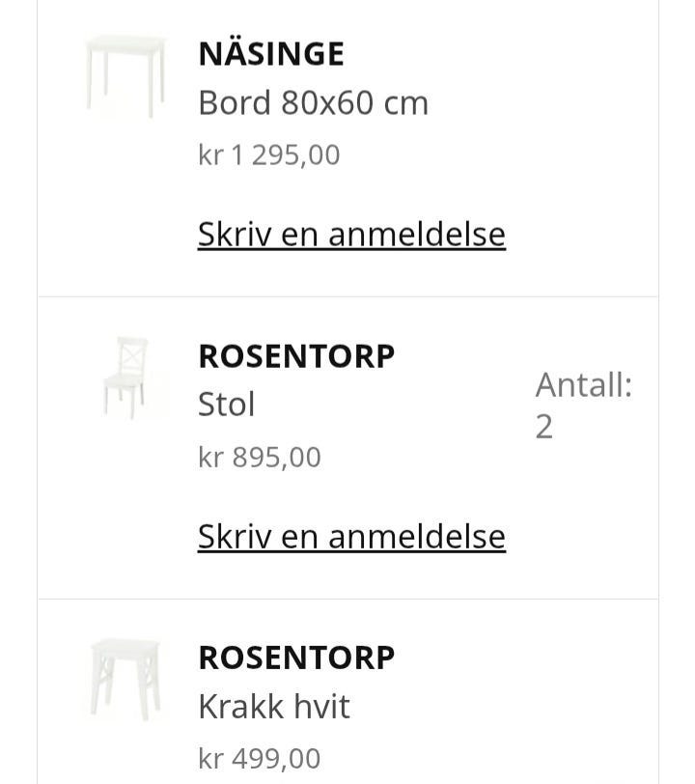Click the ROSENTORP title above Krakk hvit
Image resolution: width=695 pixels, height=784 pixels.
(x=296, y=658)
